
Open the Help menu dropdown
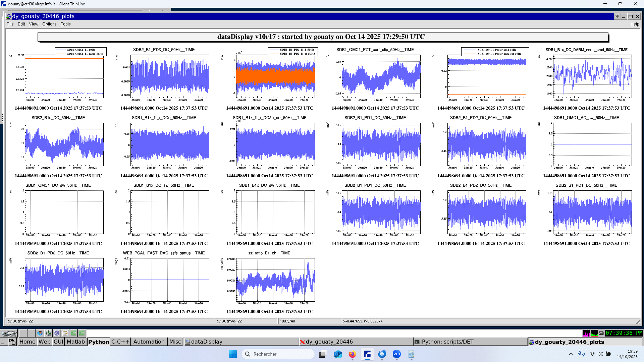(635, 24)
